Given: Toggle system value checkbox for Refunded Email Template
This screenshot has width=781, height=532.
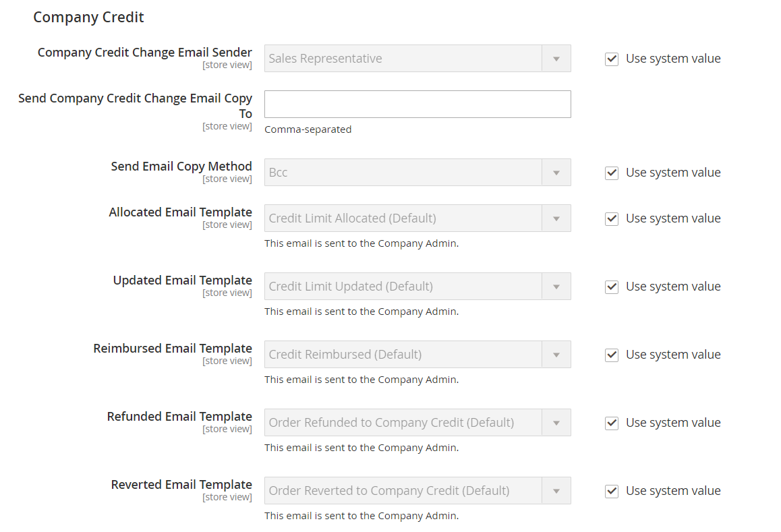Looking at the screenshot, I should point(612,423).
